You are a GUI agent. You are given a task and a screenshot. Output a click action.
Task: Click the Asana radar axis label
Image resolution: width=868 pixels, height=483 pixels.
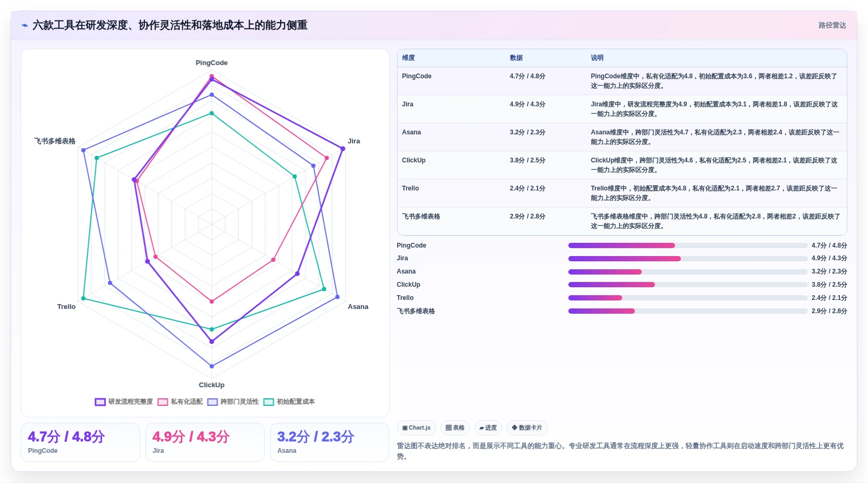358,307
